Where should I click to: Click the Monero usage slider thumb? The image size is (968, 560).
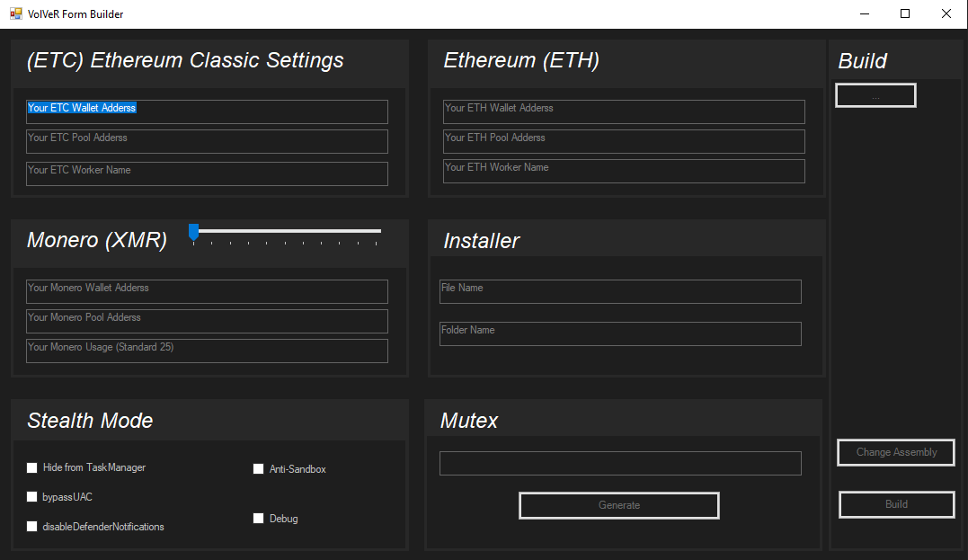point(194,232)
